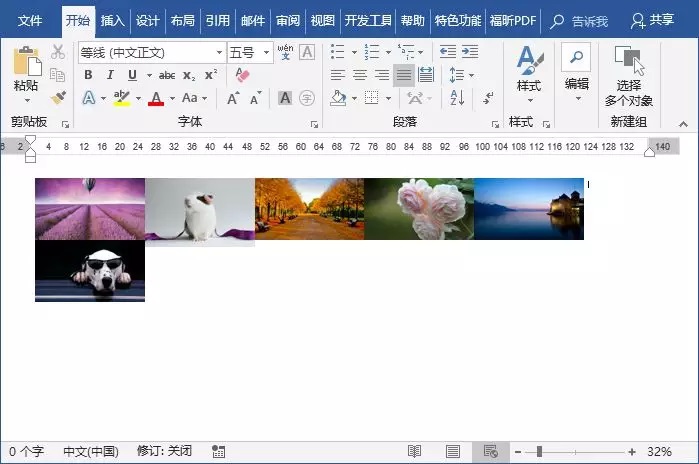The height and width of the screenshot is (464, 699).
Task: Click the Character Border icon
Action: coord(307,52)
